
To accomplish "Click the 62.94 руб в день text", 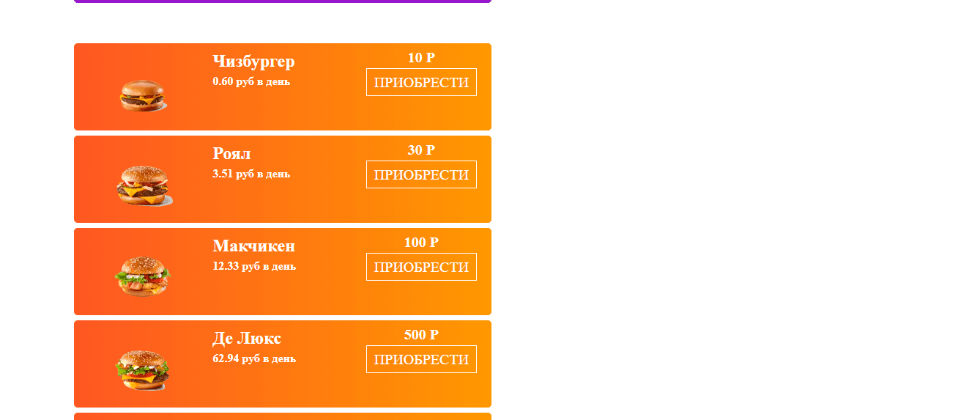I will pyautogui.click(x=254, y=358).
